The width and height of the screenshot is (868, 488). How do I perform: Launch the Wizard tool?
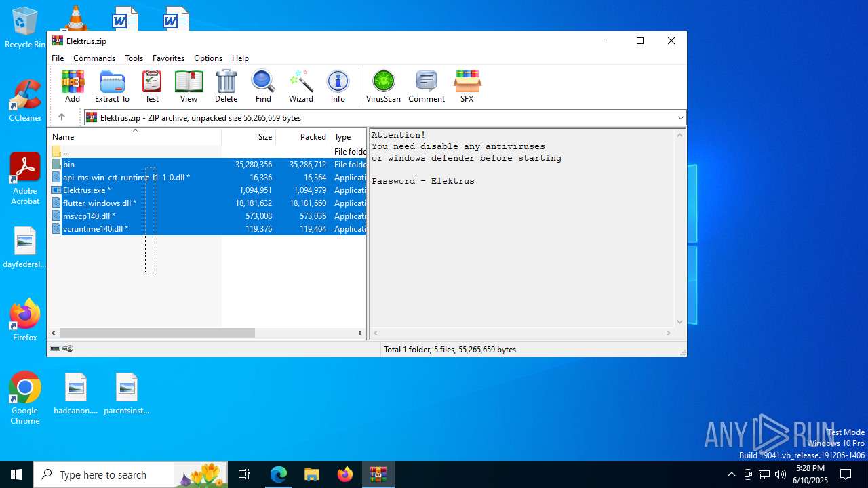pos(301,86)
